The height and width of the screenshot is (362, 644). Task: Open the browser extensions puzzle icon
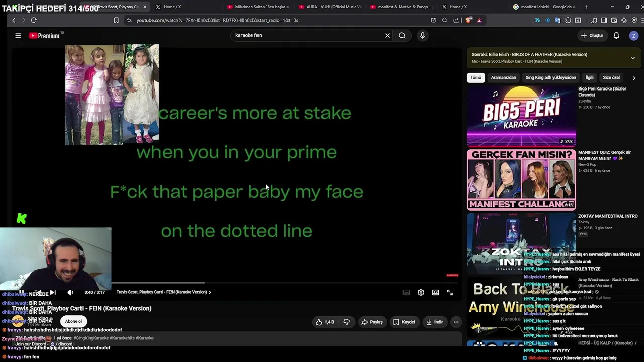568,20
